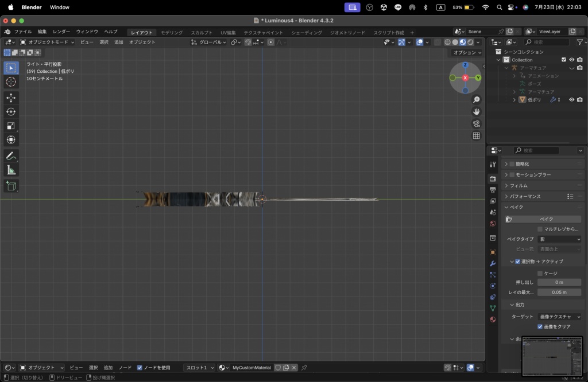588x382 pixels.
Task: Select the Select Box tool
Action: (11, 68)
